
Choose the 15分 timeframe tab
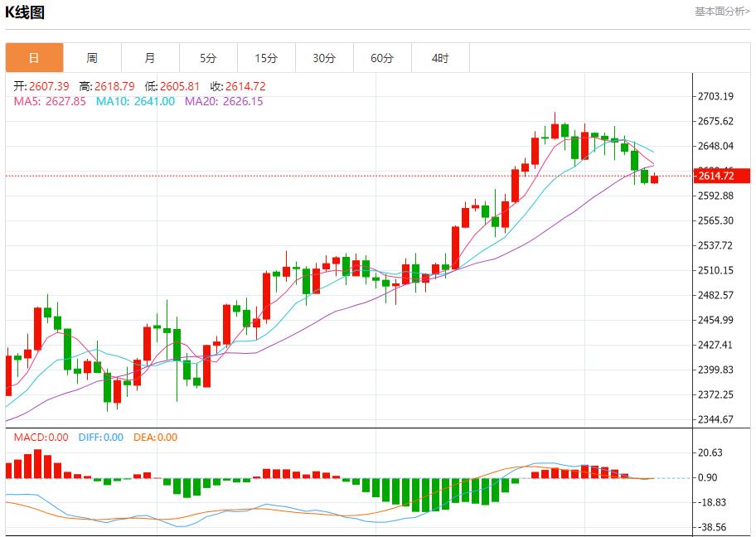point(266,58)
